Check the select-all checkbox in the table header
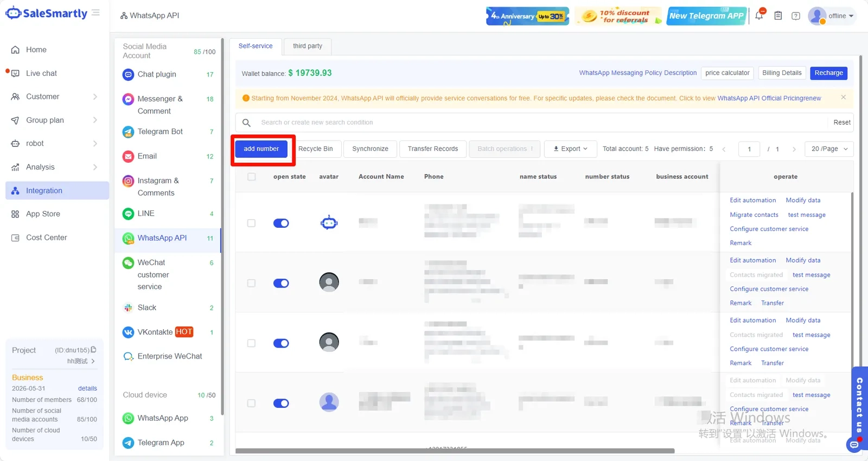This screenshot has width=868, height=461. [251, 177]
